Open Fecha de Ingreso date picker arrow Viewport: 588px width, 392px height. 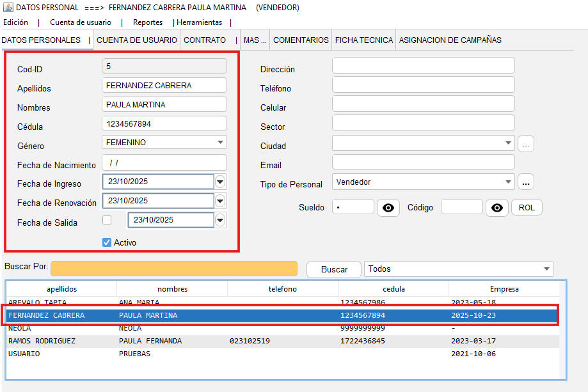(220, 182)
